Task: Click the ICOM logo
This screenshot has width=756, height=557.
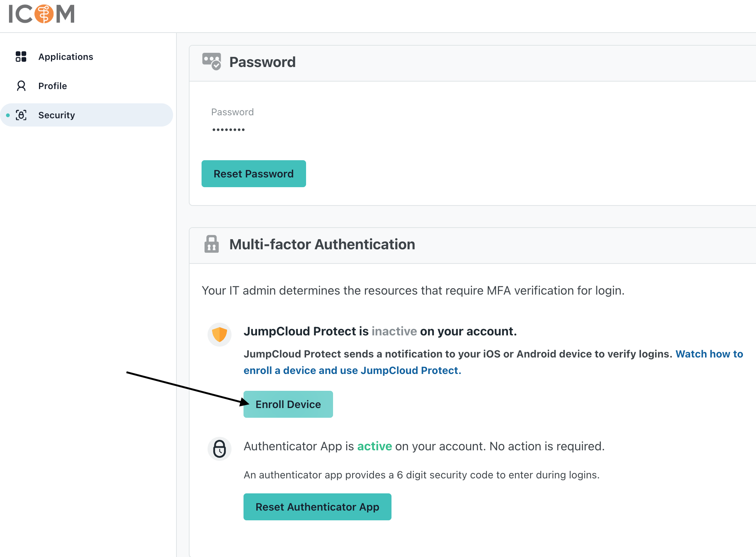Action: pyautogui.click(x=42, y=14)
